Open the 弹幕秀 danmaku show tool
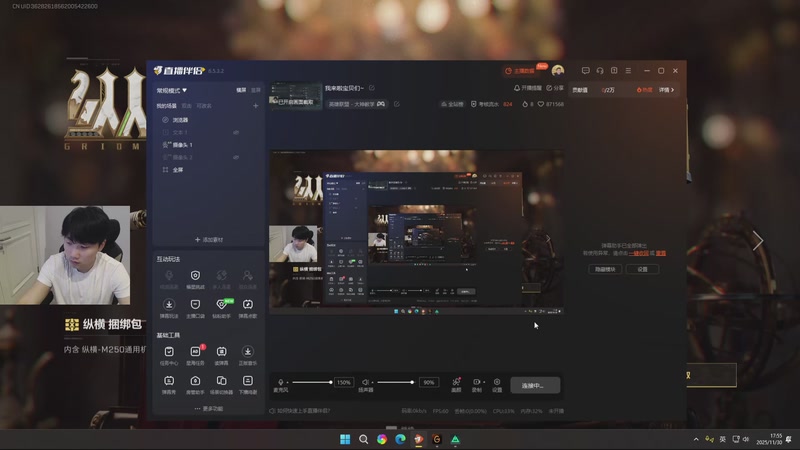800x450 pixels. pyautogui.click(x=169, y=384)
